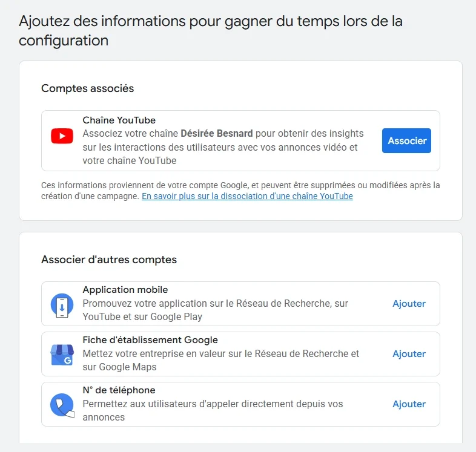Add a Fiche d'établissement Google via Ajouter
Viewport: 476px width, 452px height.
click(x=409, y=354)
